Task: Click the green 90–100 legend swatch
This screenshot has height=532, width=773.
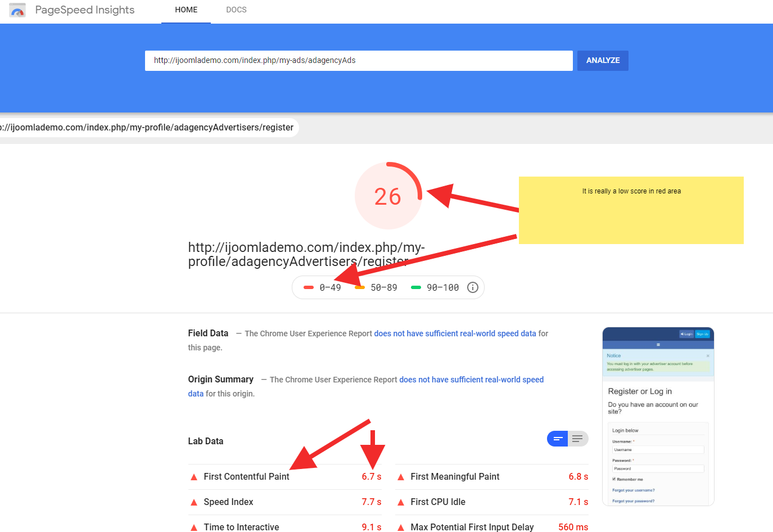Action: (416, 287)
